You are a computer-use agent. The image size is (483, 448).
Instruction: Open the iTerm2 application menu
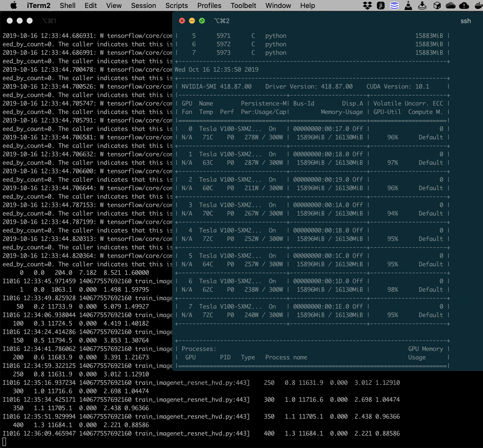click(x=39, y=5)
